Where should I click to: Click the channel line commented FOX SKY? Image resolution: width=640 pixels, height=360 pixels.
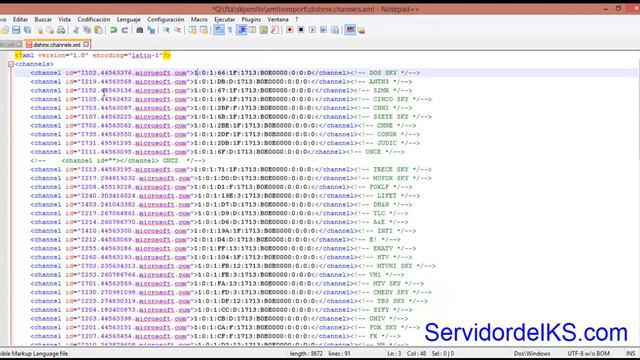tap(225, 327)
